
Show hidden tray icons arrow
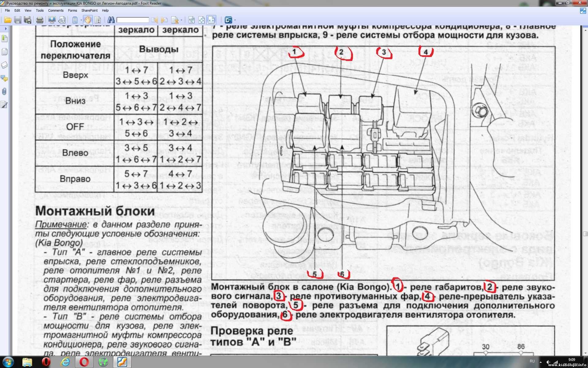click(541, 362)
